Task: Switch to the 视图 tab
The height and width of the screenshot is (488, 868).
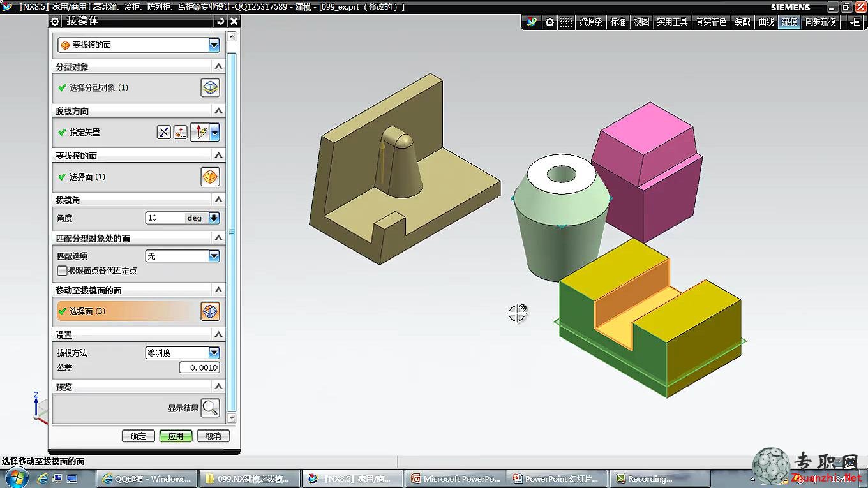Action: (641, 22)
